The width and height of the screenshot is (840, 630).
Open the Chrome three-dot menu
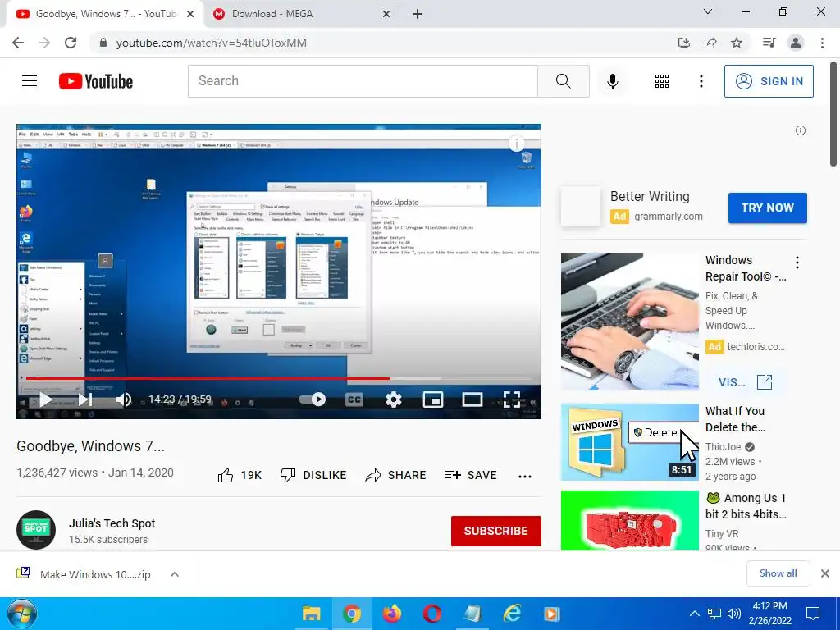coord(822,43)
